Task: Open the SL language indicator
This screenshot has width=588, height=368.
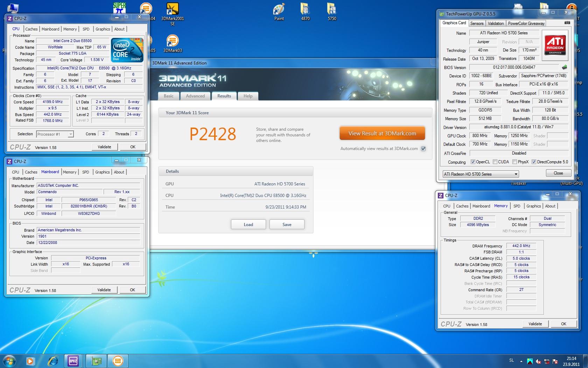Action: (512, 360)
